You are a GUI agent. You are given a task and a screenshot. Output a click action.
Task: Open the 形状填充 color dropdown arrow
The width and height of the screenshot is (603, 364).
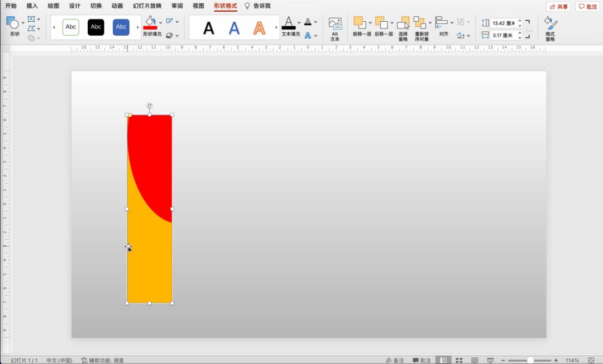pos(161,23)
